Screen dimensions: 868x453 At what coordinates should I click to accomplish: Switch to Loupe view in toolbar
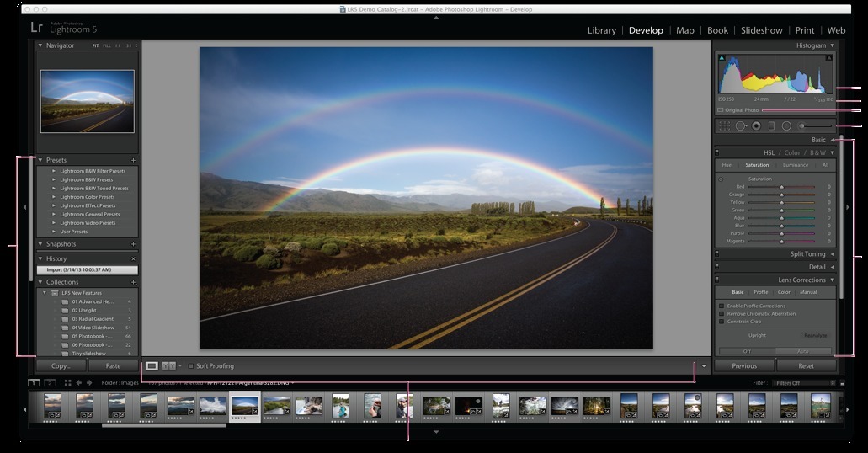[x=152, y=366]
